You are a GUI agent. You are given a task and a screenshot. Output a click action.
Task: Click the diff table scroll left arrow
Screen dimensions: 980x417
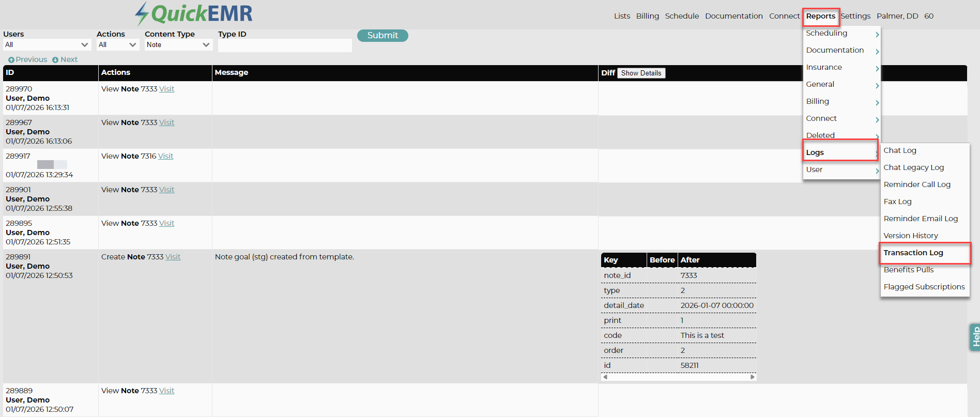pos(605,377)
